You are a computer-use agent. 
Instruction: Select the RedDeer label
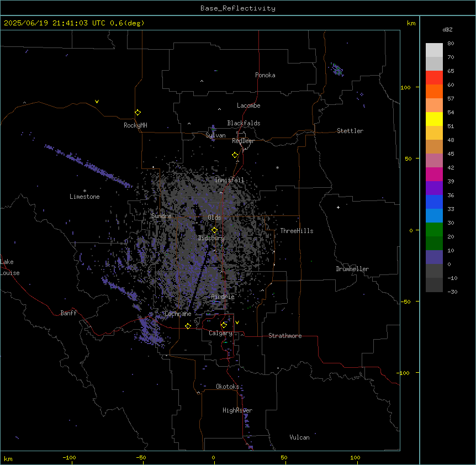pos(243,141)
